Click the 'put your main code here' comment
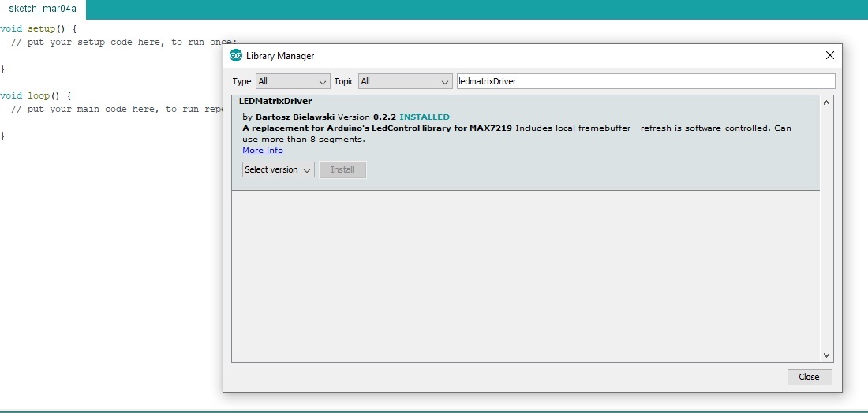This screenshot has height=413, width=868. tap(116, 109)
